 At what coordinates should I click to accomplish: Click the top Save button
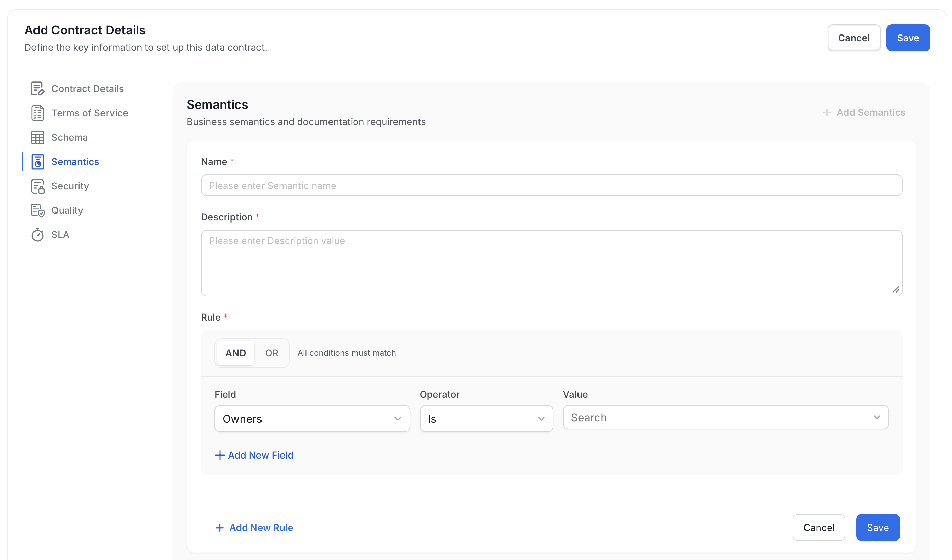click(908, 38)
